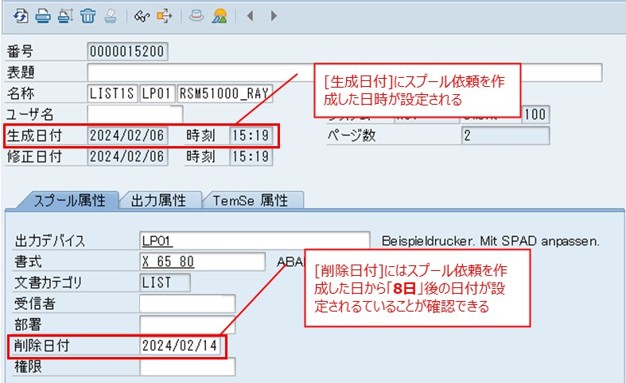Open the TemSe 属性 tab
Viewport: 626px width, 383px height.
pyautogui.click(x=252, y=200)
